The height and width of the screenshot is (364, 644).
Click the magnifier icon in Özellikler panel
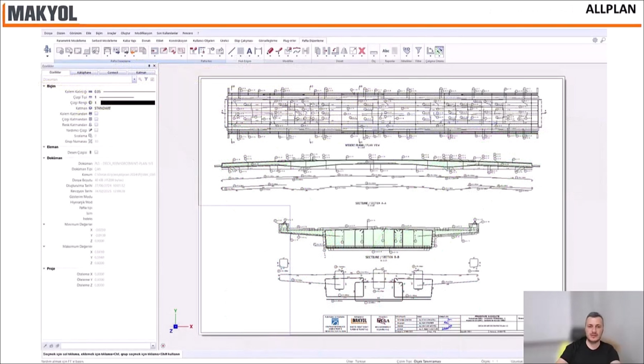tap(140, 79)
